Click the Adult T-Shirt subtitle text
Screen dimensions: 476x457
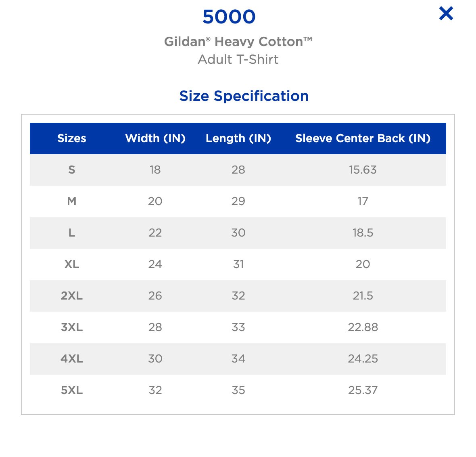pyautogui.click(x=238, y=60)
